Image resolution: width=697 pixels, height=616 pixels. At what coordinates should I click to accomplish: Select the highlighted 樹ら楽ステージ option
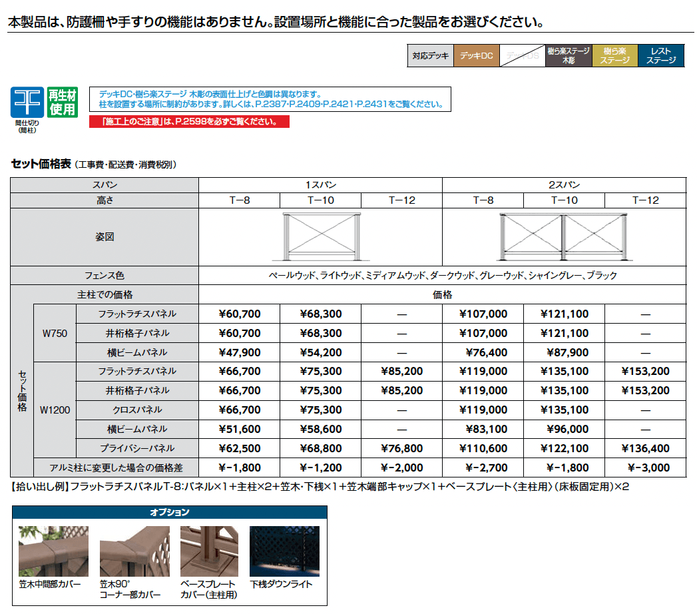point(615,56)
